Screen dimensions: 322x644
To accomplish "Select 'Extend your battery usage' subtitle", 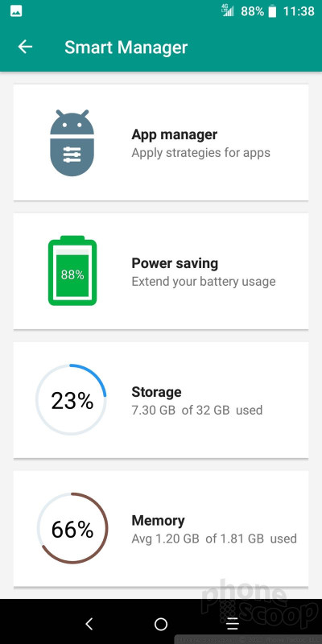I will (204, 282).
